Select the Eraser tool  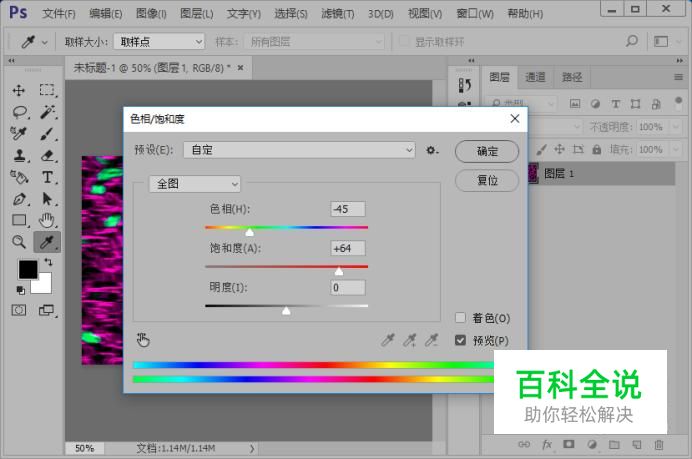click(47, 155)
